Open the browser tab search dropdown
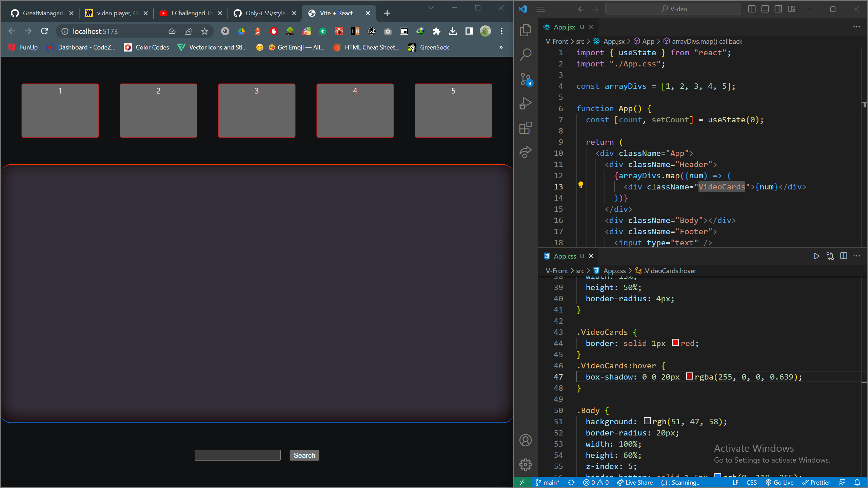The height and width of the screenshot is (488, 868). [x=431, y=8]
